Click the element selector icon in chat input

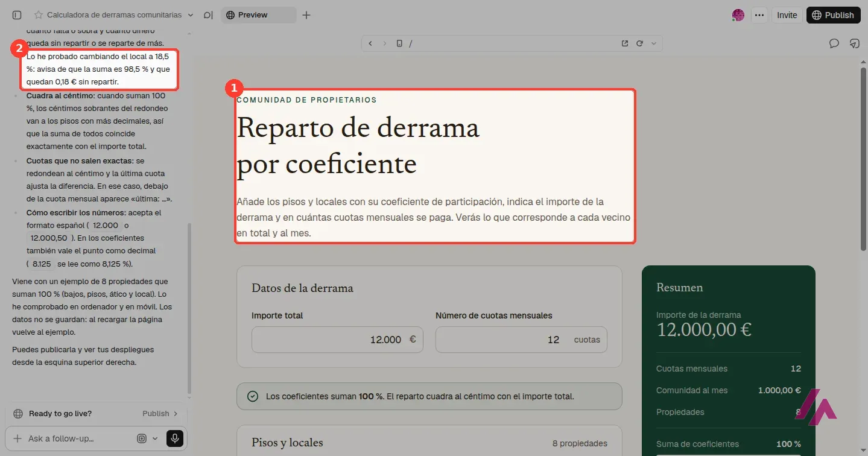coord(142,439)
